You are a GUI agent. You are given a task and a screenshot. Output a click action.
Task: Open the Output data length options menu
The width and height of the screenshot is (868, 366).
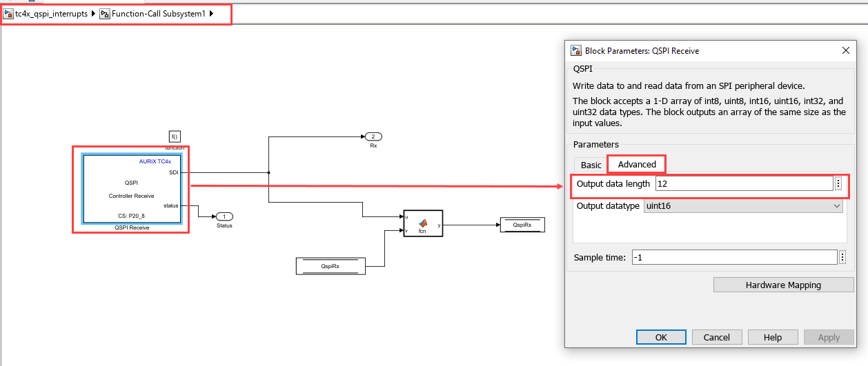pos(838,183)
